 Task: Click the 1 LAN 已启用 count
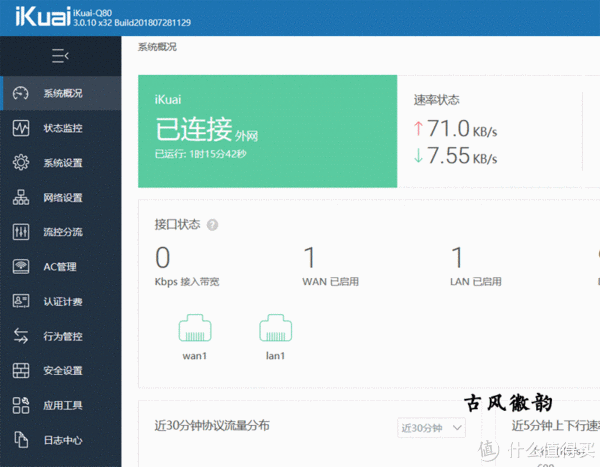click(476, 266)
